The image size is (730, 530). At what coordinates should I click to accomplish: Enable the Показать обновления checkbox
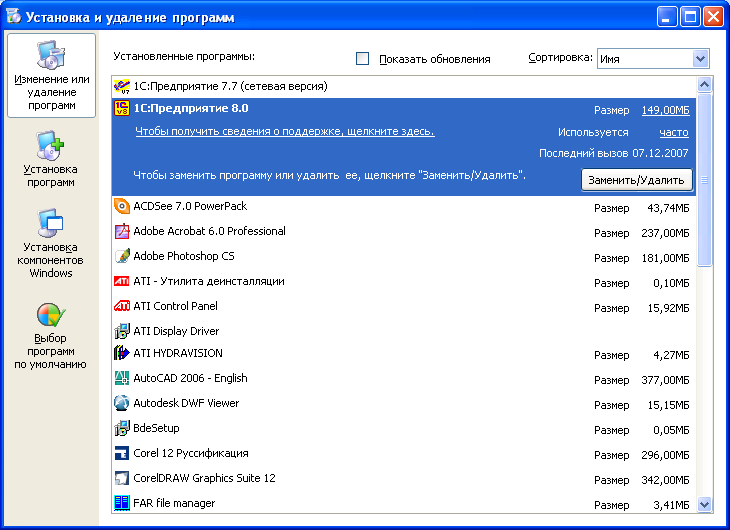click(x=362, y=59)
